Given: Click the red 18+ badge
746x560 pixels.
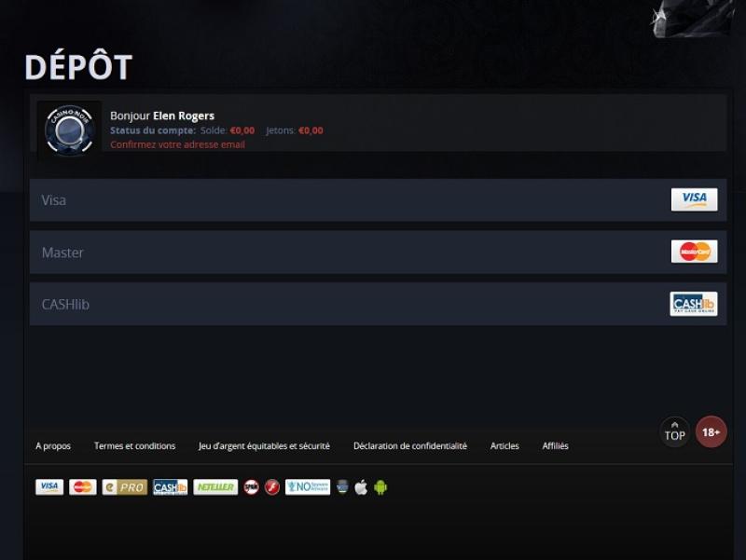Looking at the screenshot, I should 711,432.
